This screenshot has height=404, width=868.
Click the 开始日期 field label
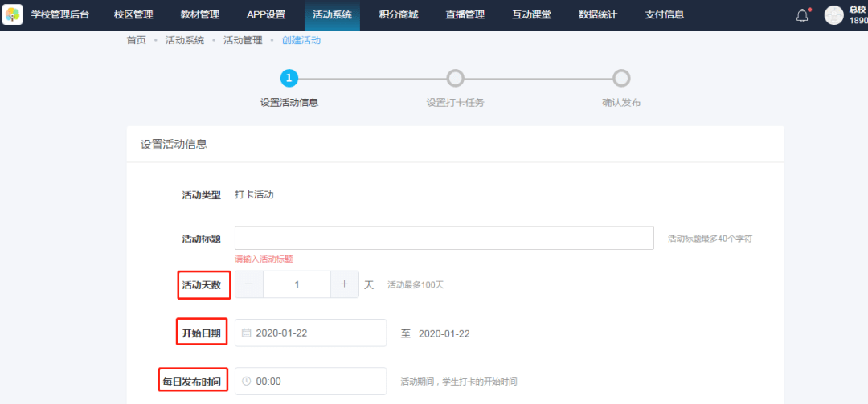pos(202,333)
